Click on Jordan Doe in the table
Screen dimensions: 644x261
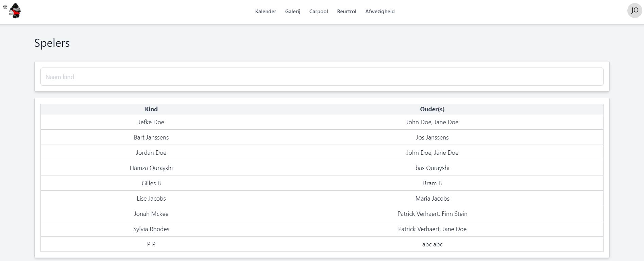pyautogui.click(x=151, y=153)
